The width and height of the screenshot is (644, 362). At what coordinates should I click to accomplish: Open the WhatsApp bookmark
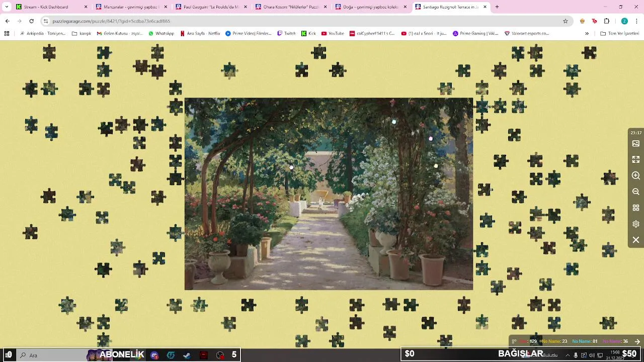[161, 34]
